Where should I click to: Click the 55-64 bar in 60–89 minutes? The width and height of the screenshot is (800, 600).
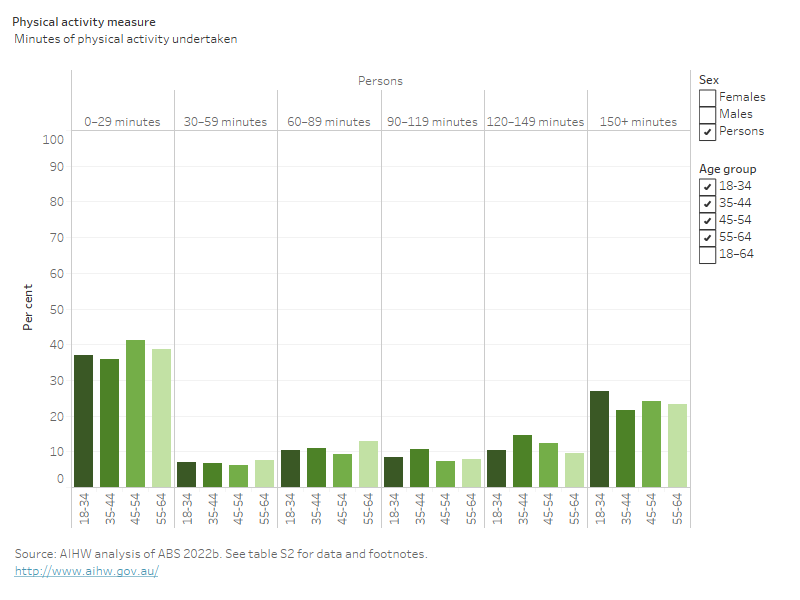(x=368, y=464)
